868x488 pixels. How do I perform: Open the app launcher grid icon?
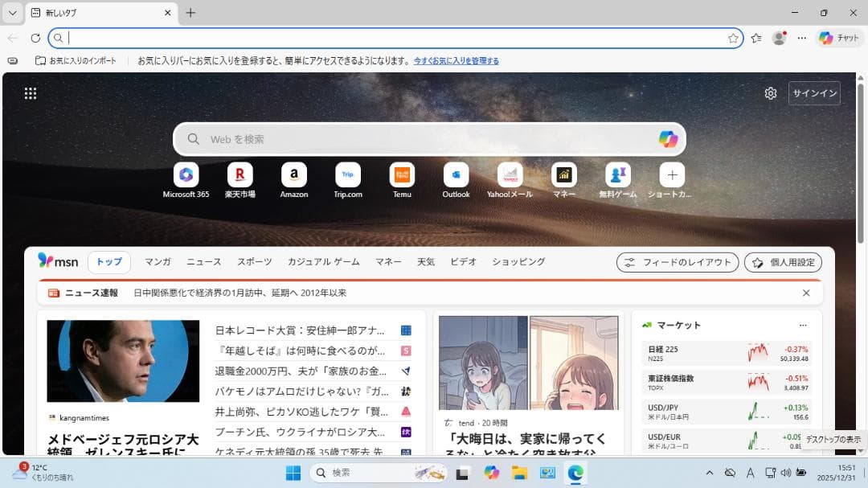click(30, 93)
